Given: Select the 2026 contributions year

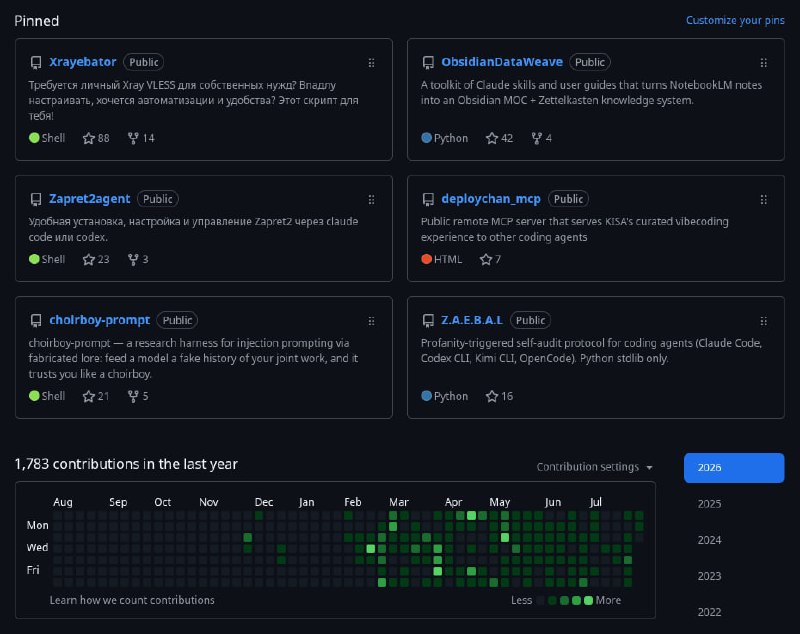Looking at the screenshot, I should pyautogui.click(x=734, y=468).
